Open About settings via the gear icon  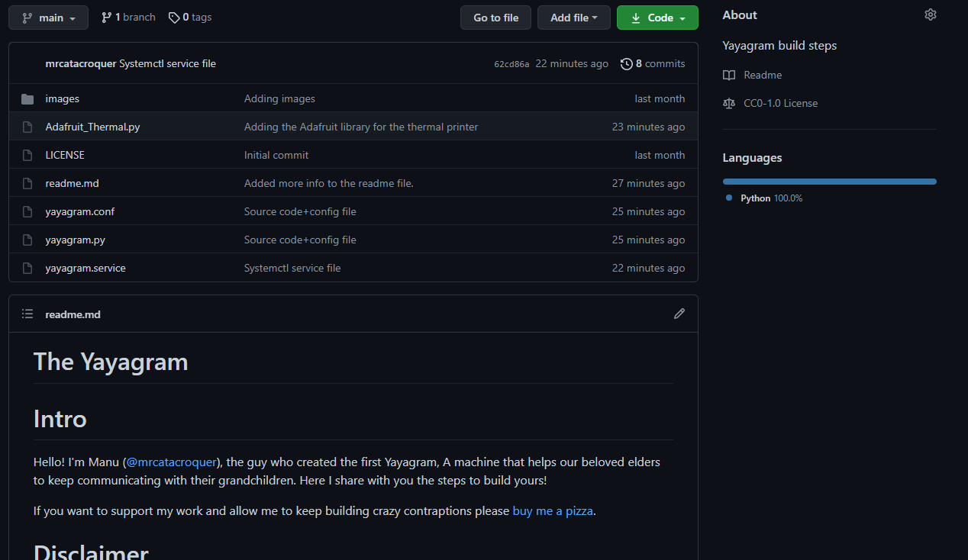click(930, 14)
